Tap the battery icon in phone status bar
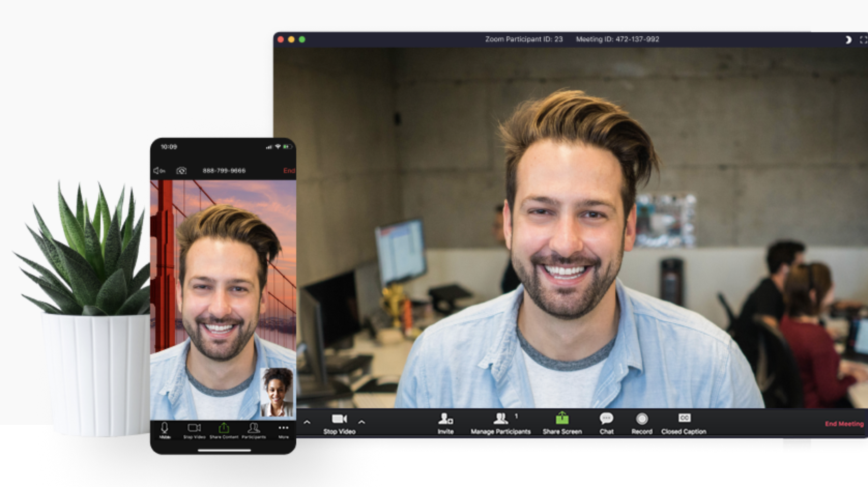The image size is (868, 487). [x=287, y=147]
